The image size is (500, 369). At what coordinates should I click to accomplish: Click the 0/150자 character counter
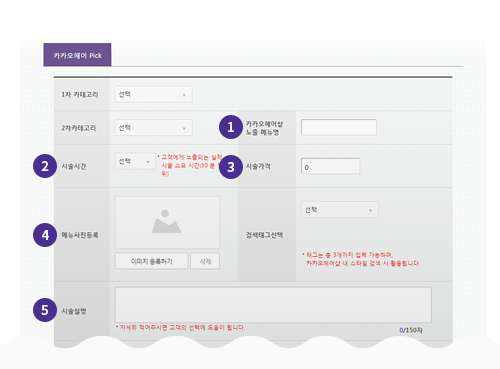[x=411, y=330]
